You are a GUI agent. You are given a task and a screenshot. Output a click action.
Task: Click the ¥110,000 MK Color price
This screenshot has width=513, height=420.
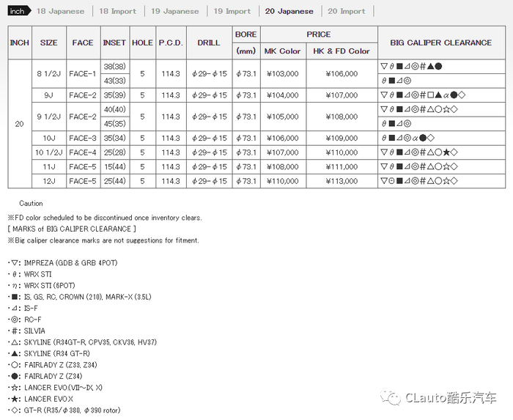point(283,181)
